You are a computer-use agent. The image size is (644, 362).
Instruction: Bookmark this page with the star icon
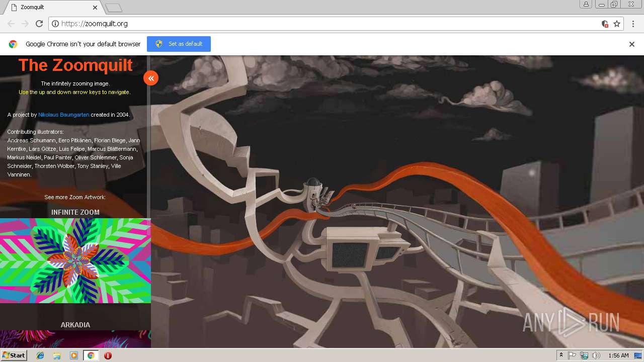point(617,24)
